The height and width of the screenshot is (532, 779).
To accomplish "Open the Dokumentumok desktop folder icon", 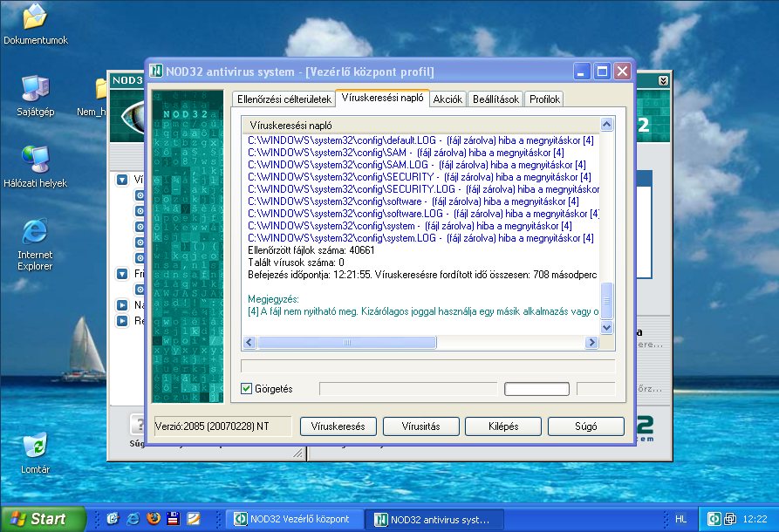I will click(35, 24).
